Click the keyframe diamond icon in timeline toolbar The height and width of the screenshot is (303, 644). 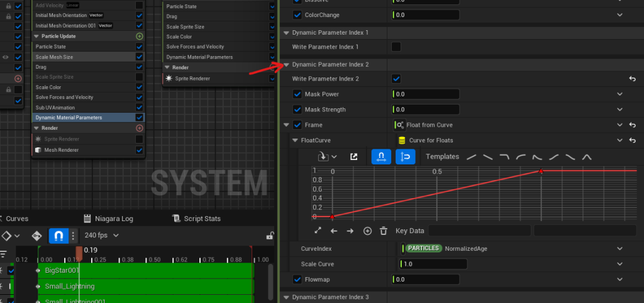pos(6,236)
